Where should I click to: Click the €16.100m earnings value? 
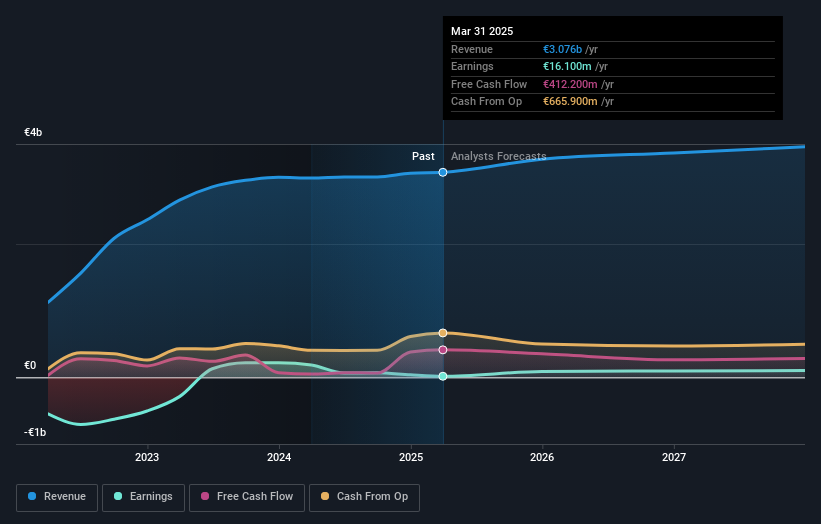pos(567,66)
